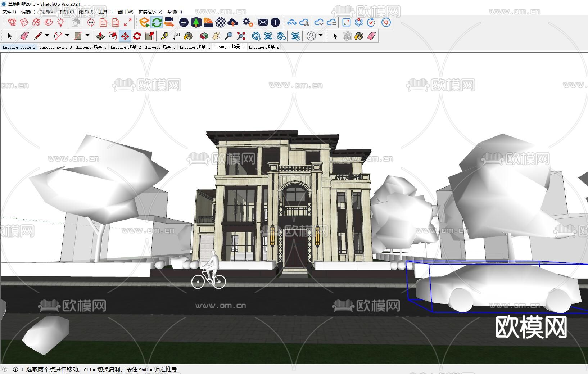Open the 文件(F) menu

[x=9, y=12]
